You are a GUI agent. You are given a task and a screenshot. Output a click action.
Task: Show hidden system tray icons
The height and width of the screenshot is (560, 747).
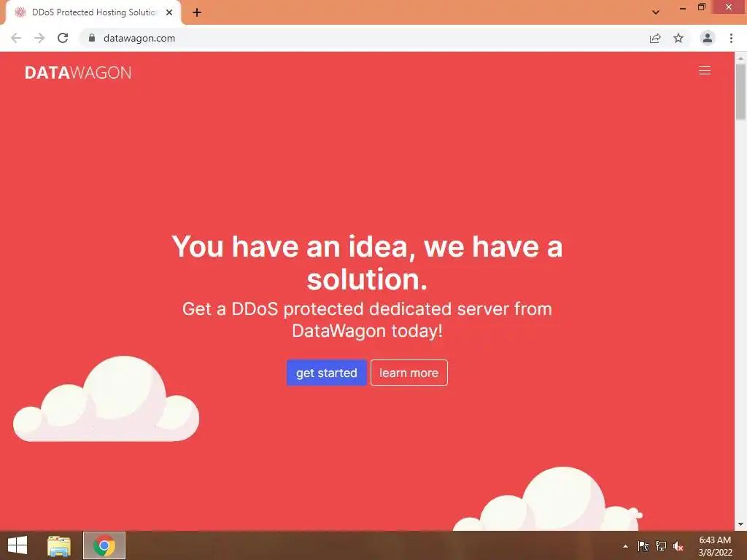pyautogui.click(x=625, y=546)
